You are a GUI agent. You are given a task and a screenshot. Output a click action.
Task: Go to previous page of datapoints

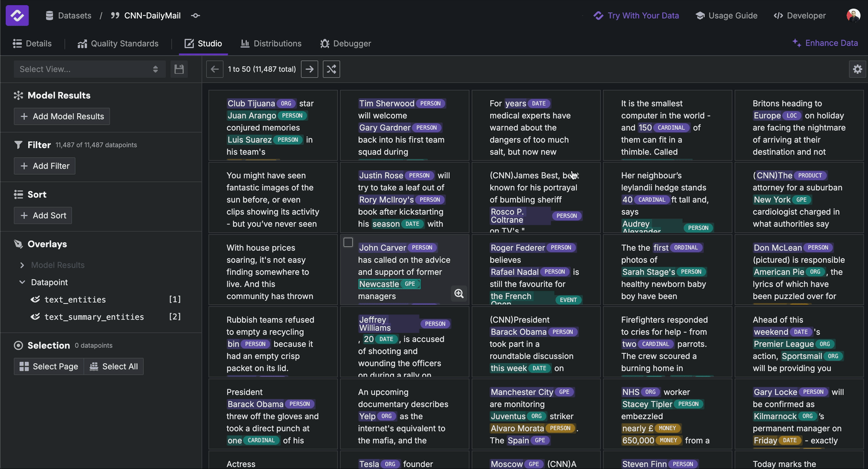click(215, 69)
